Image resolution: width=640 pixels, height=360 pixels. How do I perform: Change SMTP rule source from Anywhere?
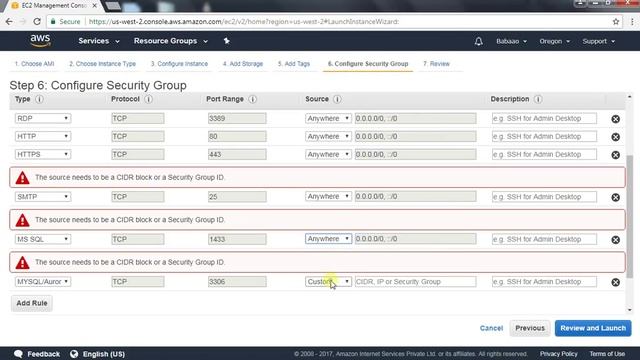coord(328,197)
